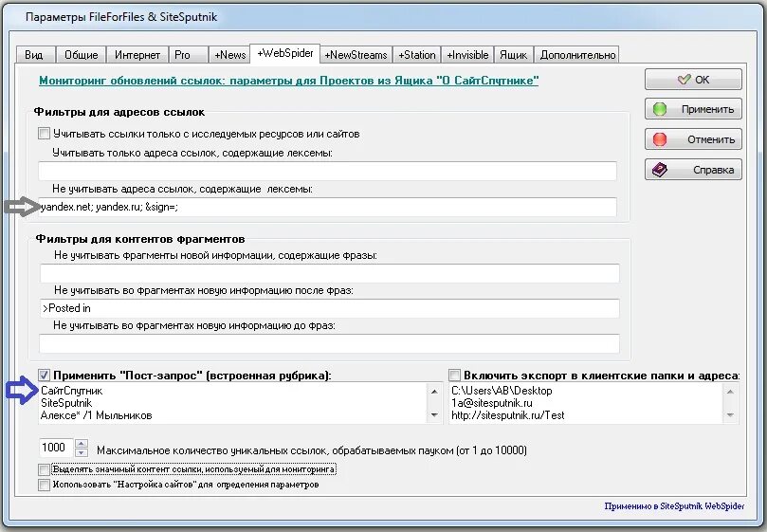The image size is (767, 532).
Task: Click up arrow of export list scrollbar
Action: click(x=730, y=391)
